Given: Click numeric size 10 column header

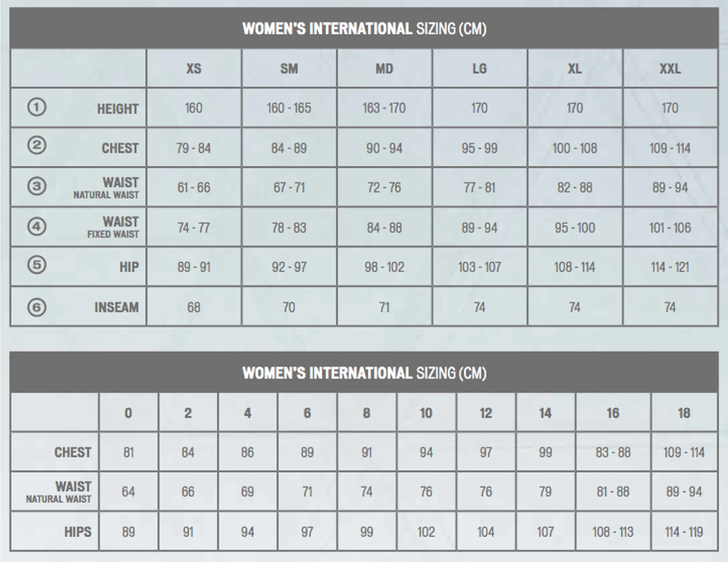Looking at the screenshot, I should (426, 413).
